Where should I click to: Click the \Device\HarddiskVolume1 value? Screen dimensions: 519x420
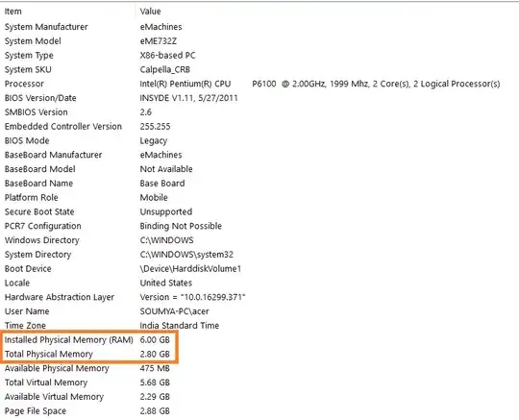(x=190, y=269)
